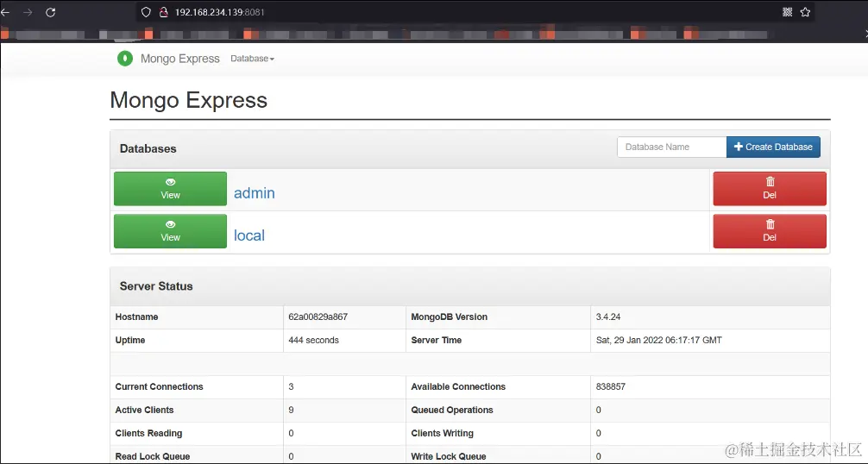This screenshot has height=464, width=868.
Task: Click the Mongo Express page title heading
Action: click(x=189, y=100)
